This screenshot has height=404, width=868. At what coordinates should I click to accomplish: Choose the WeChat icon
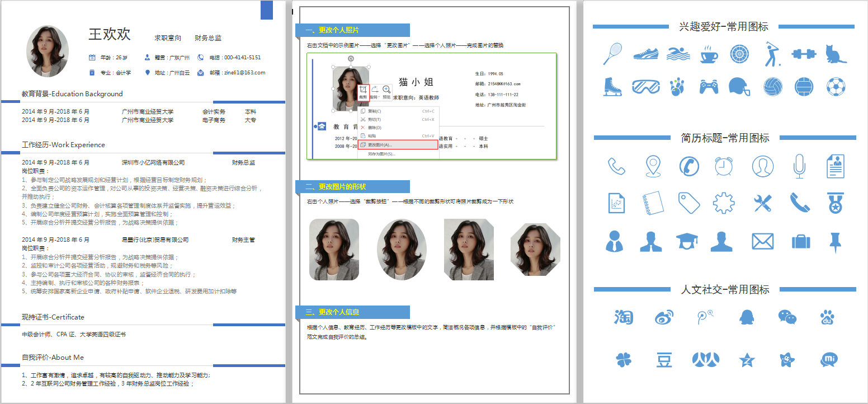click(x=787, y=317)
